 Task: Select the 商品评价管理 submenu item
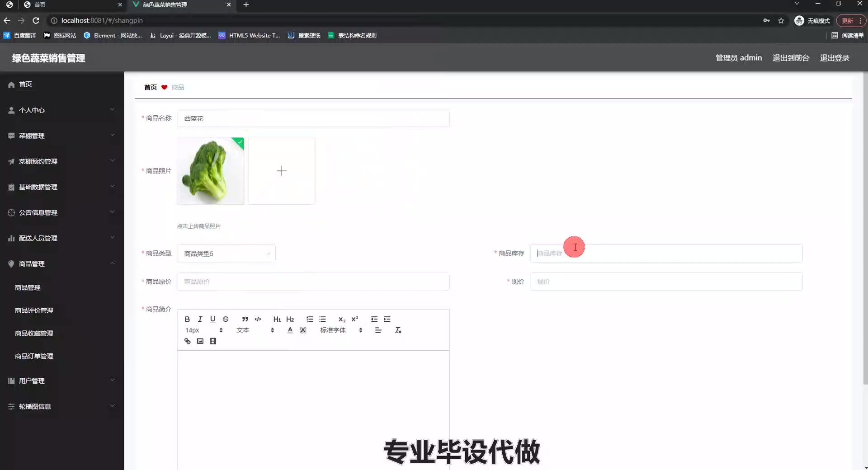[x=62, y=310]
